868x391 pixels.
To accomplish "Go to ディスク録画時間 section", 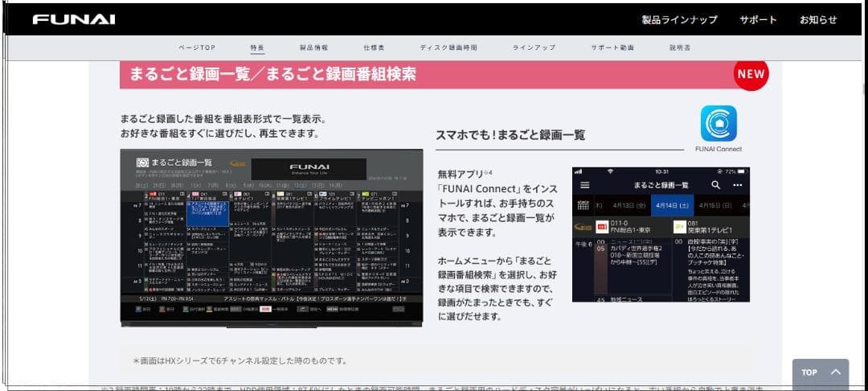I will (x=448, y=47).
